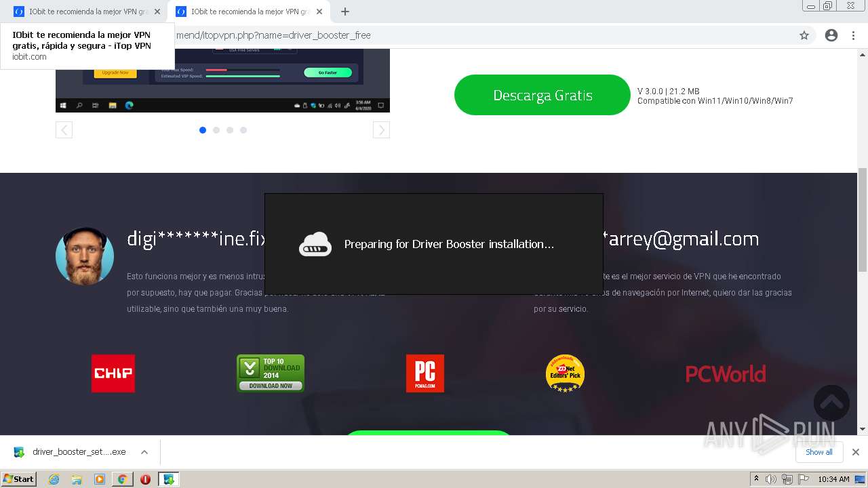Click the scroll-to-top arrow button
The height and width of the screenshot is (488, 868).
pyautogui.click(x=831, y=403)
